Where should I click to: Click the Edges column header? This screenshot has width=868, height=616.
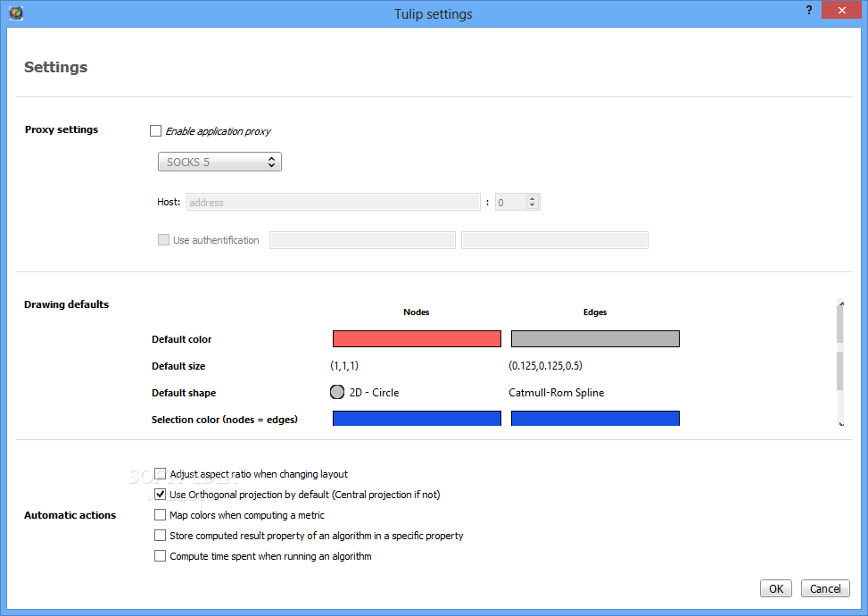[595, 312]
